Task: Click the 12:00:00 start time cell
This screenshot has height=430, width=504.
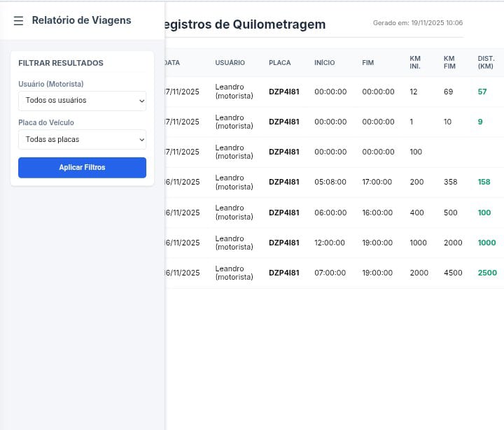Action: [330, 243]
